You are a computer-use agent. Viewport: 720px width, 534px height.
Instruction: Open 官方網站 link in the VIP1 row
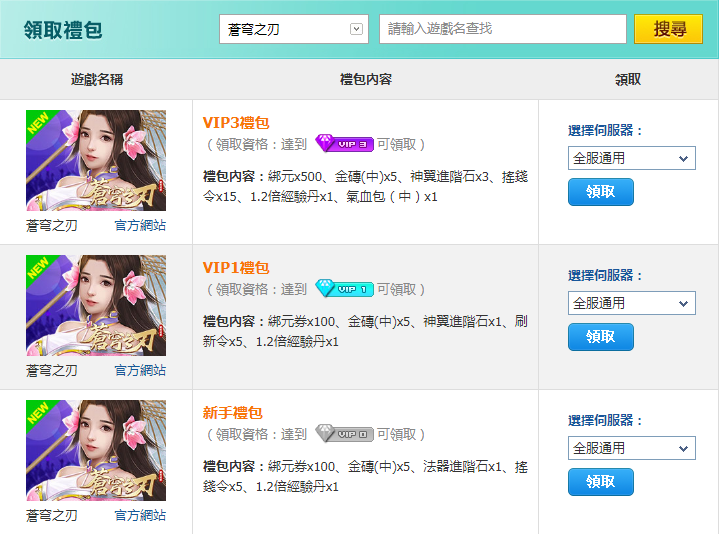[140, 371]
